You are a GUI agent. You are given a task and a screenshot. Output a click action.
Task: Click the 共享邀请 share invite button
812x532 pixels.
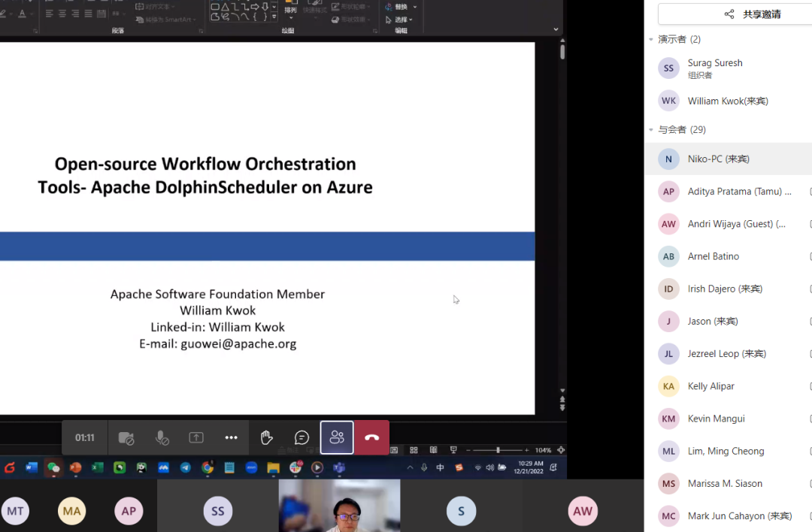point(752,14)
